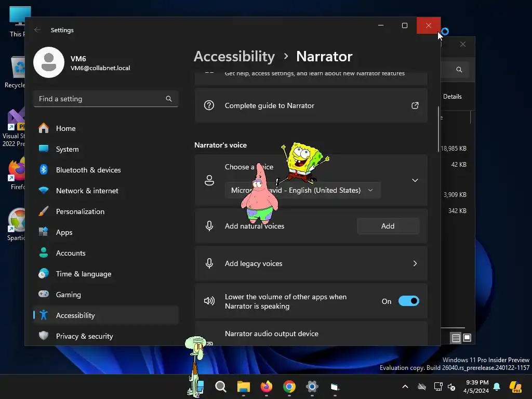Screen dimensions: 532x399
Task: Open the Firefox desktop shortcut
Action: pos(16,173)
